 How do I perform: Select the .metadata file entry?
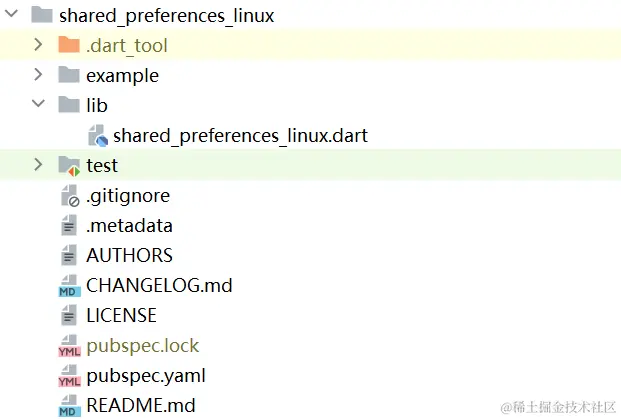tap(129, 225)
